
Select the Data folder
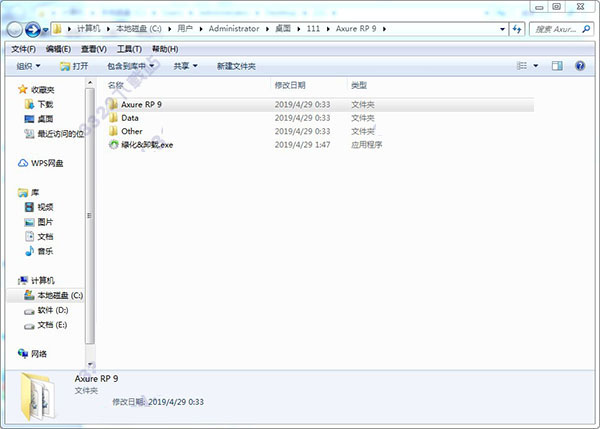[x=130, y=118]
